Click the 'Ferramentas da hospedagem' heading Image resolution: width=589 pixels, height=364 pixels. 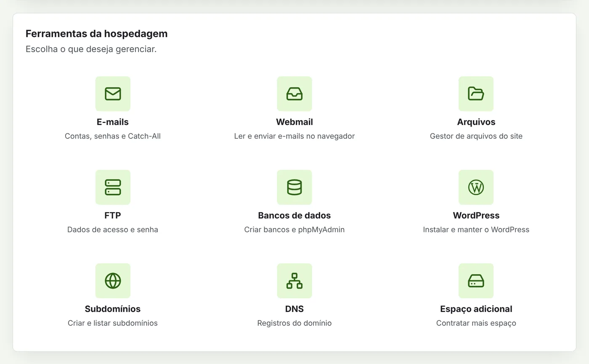coord(96,34)
